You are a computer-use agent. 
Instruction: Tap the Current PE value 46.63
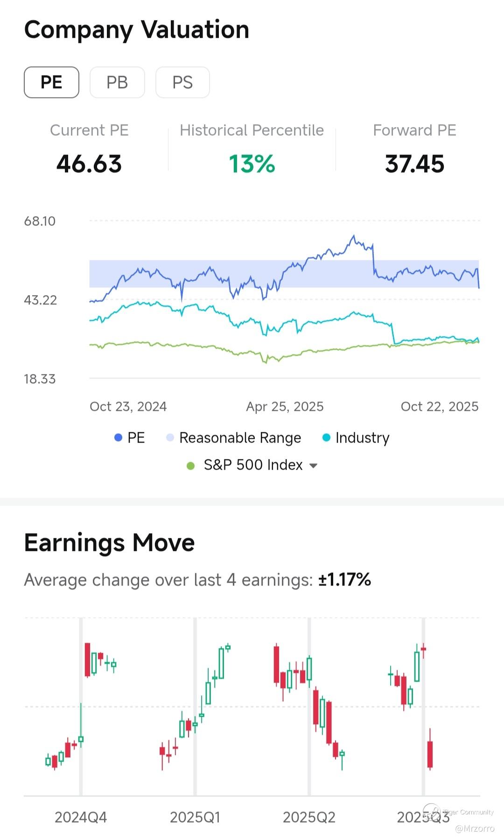tap(89, 164)
